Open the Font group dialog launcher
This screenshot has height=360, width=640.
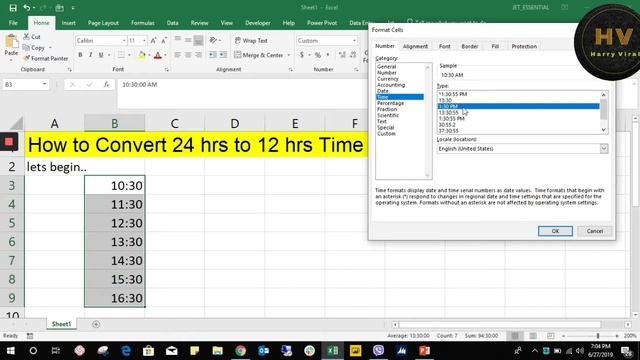pos(167,70)
